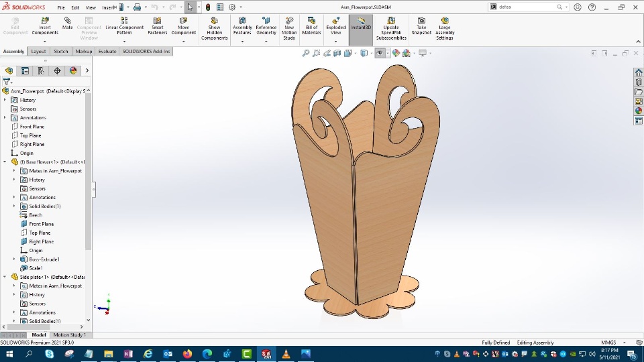Click Zoom to Fit magnifier icon
The height and width of the screenshot is (362, 644).
[x=306, y=53]
